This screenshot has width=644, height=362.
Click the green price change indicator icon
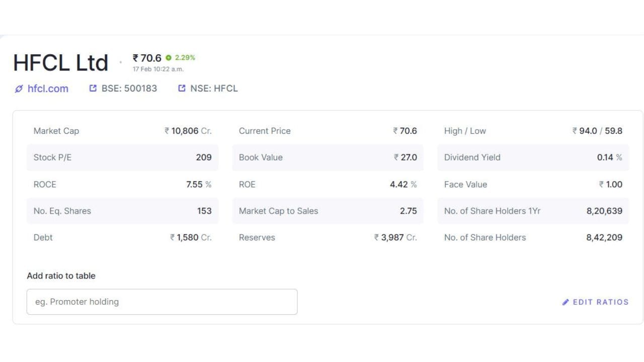click(x=169, y=58)
